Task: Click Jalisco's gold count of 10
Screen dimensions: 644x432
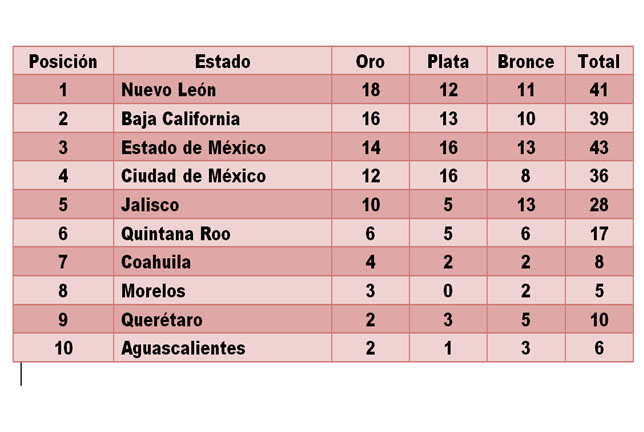Action: [370, 205]
